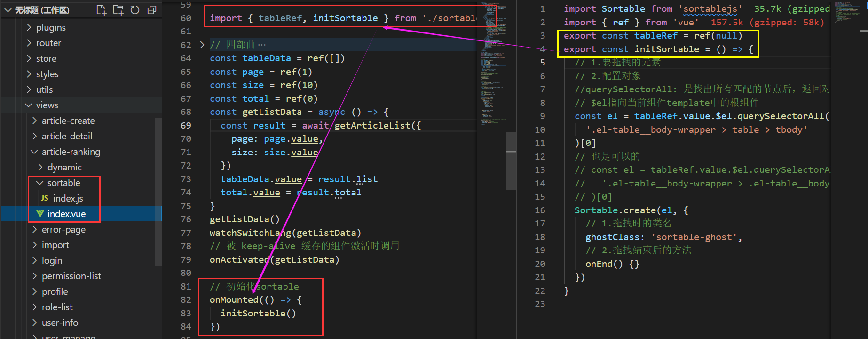This screenshot has width=868, height=339.
Task: Click 'Sortable.create' on line 16
Action: click(615, 210)
